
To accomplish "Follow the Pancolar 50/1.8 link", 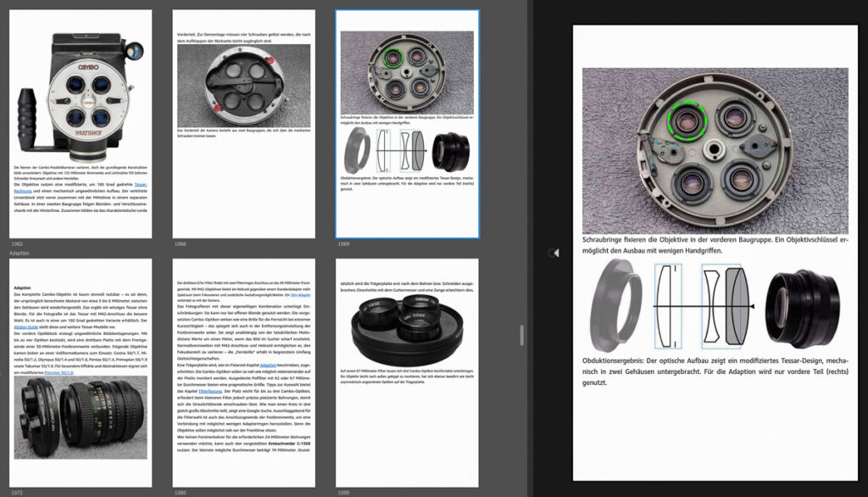I will [x=58, y=372].
